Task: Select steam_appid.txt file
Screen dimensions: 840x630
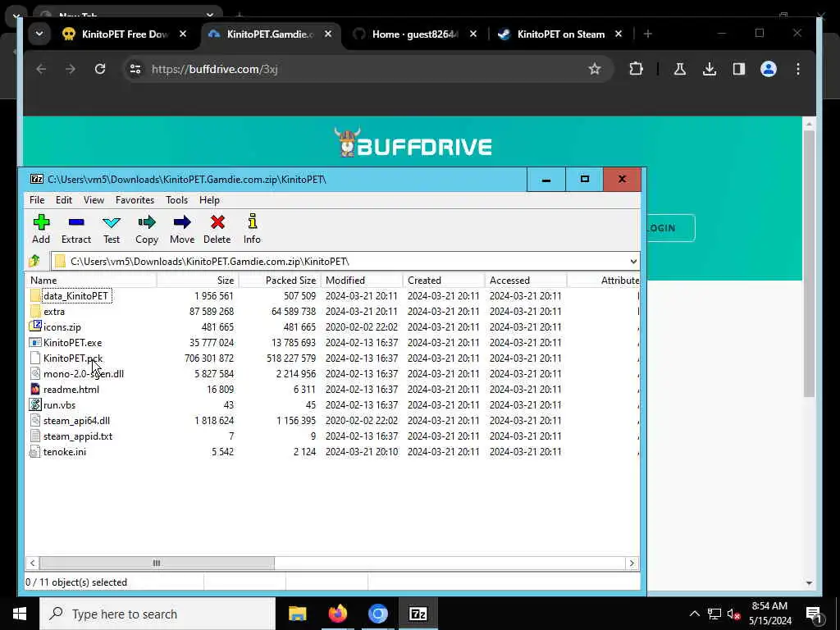Action: tap(78, 436)
